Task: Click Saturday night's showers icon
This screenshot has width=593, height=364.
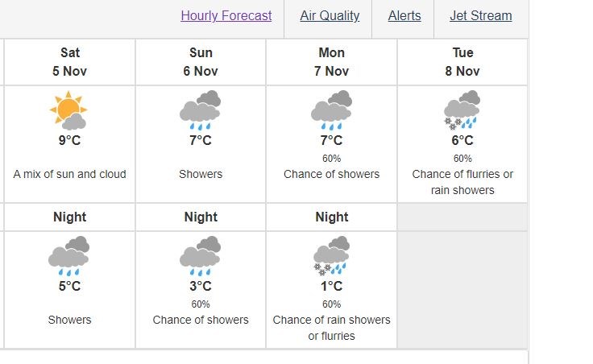Action: click(x=68, y=256)
